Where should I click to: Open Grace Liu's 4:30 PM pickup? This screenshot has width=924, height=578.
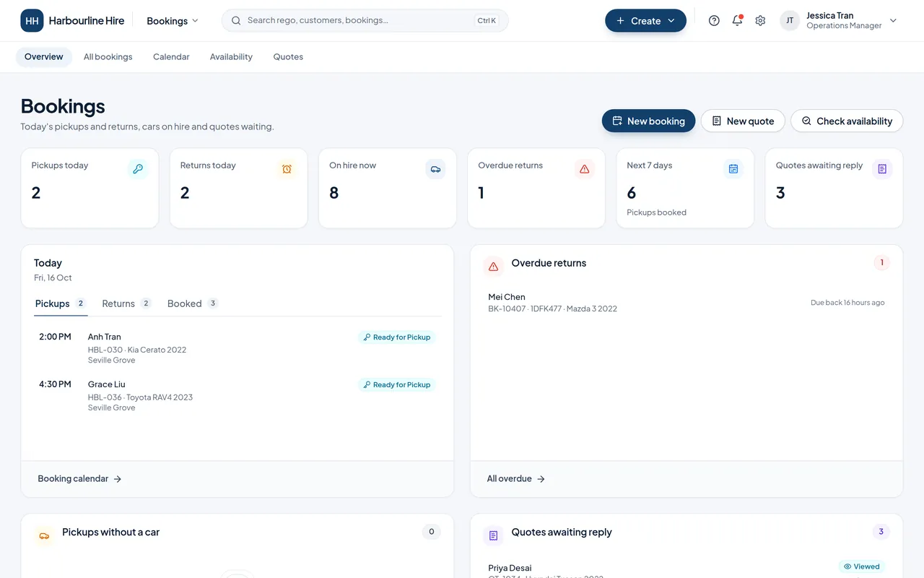[x=237, y=396]
